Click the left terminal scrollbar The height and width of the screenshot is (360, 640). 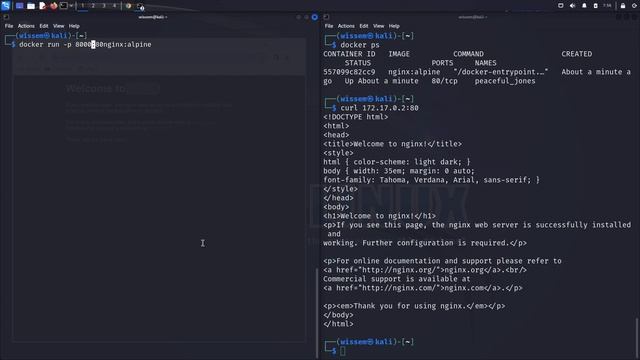pos(317,312)
